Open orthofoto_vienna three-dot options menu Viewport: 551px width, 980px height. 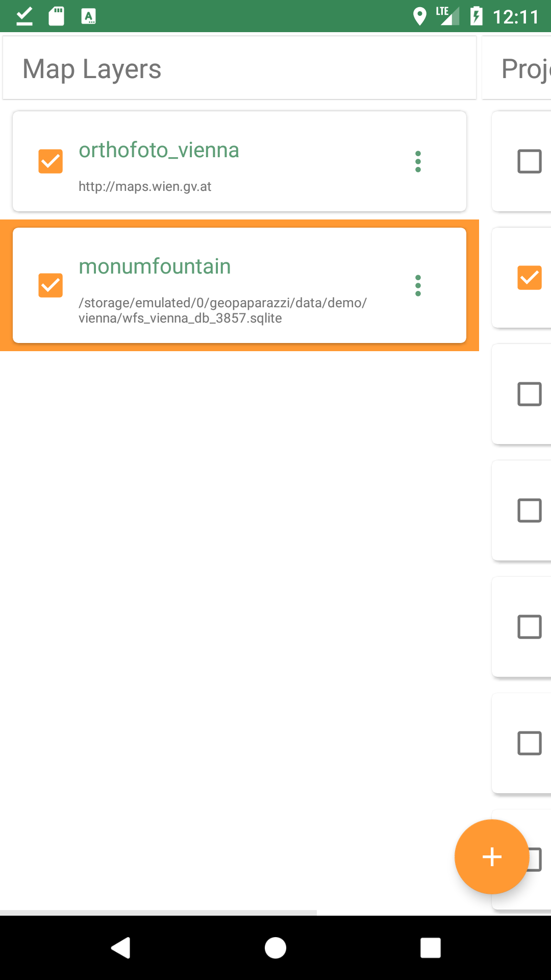click(418, 161)
